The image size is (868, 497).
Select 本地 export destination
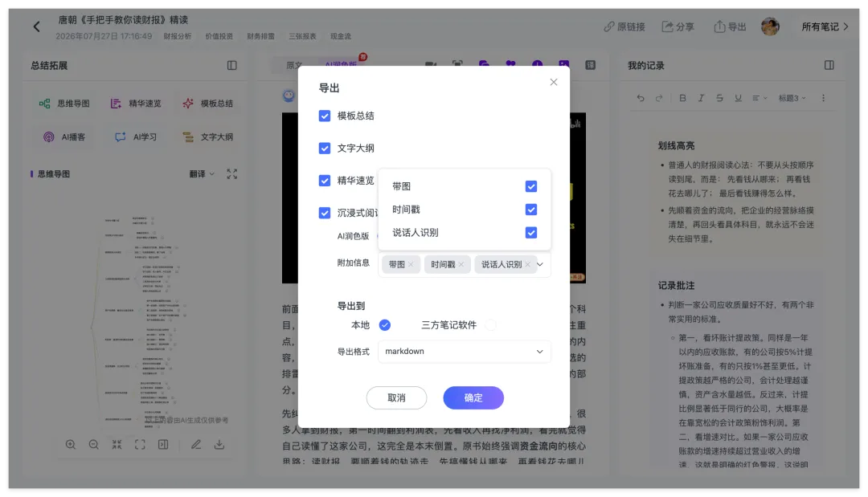385,325
